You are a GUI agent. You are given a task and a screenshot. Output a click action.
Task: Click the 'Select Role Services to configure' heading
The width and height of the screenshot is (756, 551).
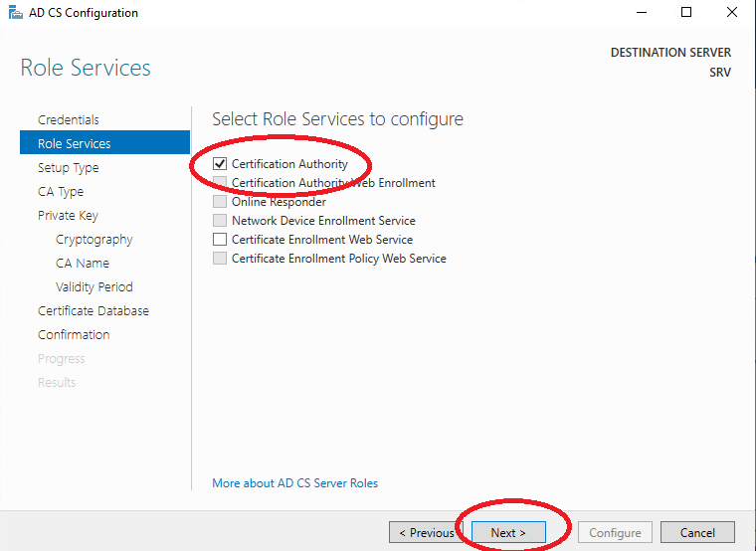coord(337,119)
